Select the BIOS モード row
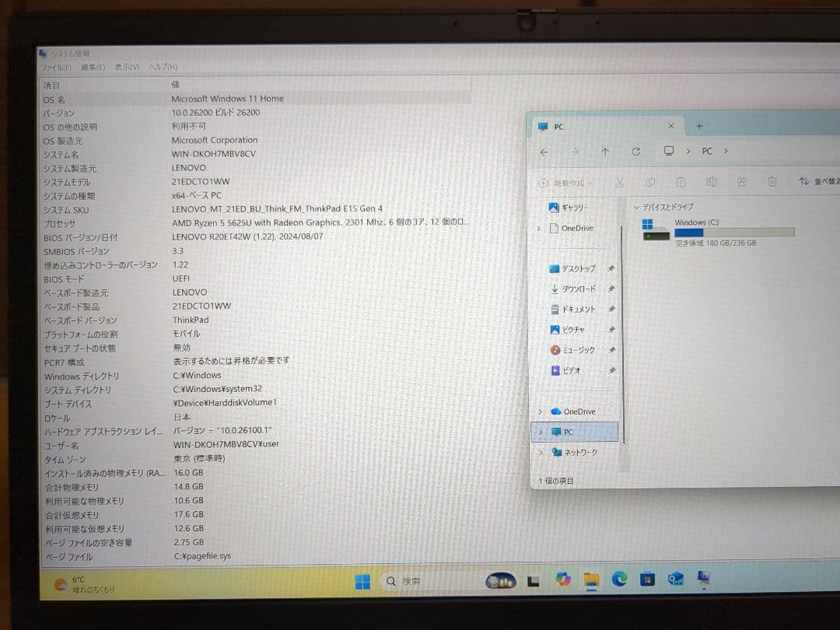840x630 pixels. click(257, 279)
